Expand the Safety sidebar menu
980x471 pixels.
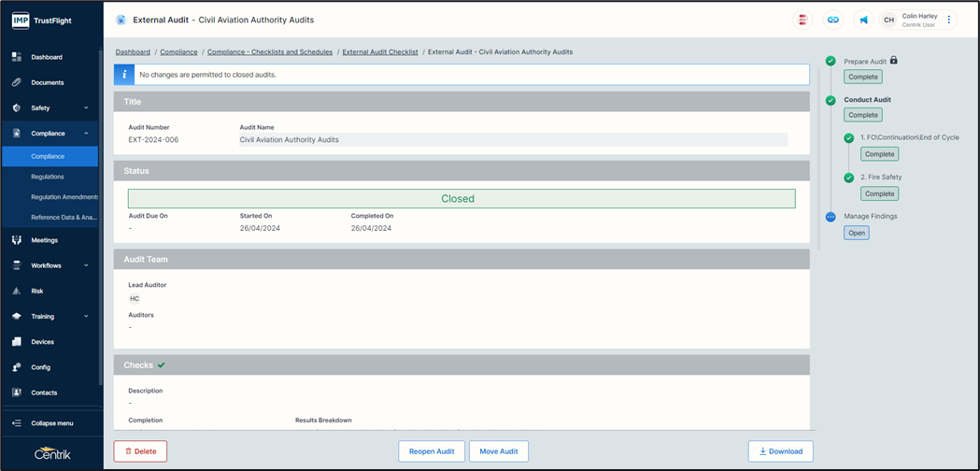point(86,108)
